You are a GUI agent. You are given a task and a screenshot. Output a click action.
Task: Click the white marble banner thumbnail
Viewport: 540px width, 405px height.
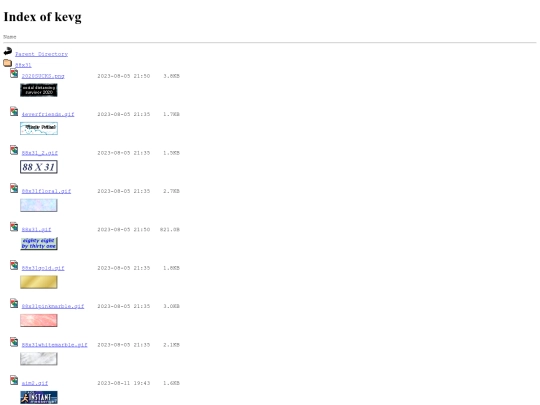[x=39, y=359]
